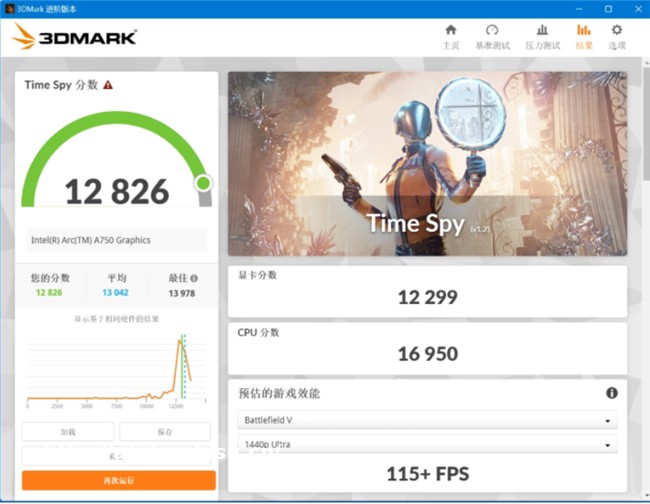The image size is (650, 504).
Task: Open the 1440p Ultra resolution dropdown
Action: [427, 444]
